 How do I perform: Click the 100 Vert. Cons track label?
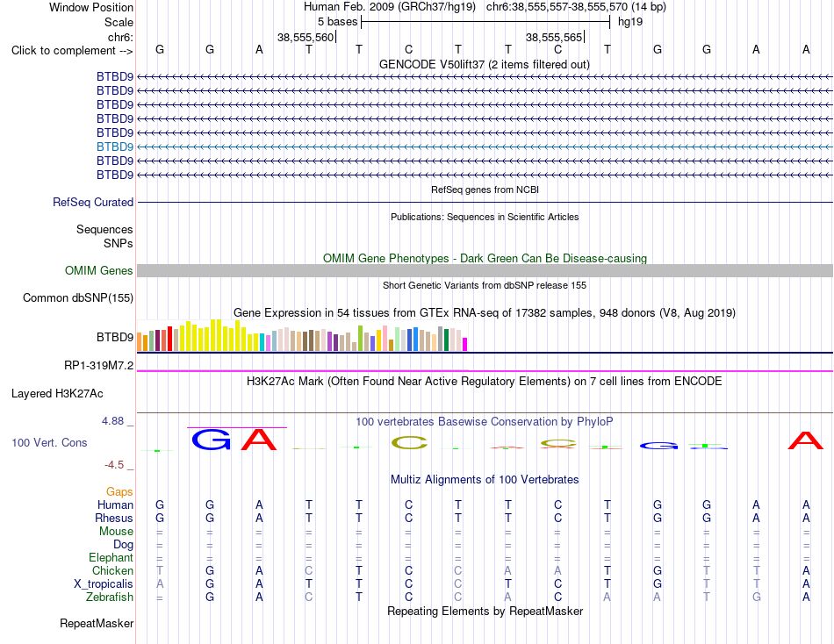(x=49, y=442)
